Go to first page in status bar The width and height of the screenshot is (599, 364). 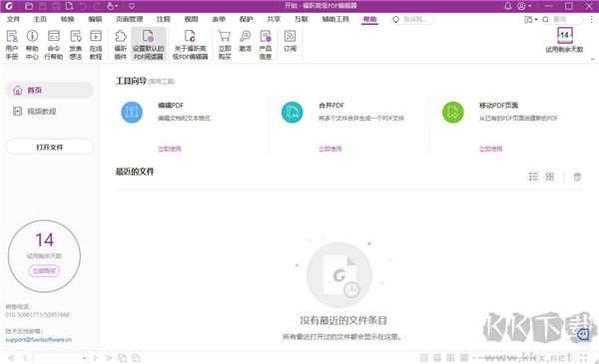tap(11, 358)
